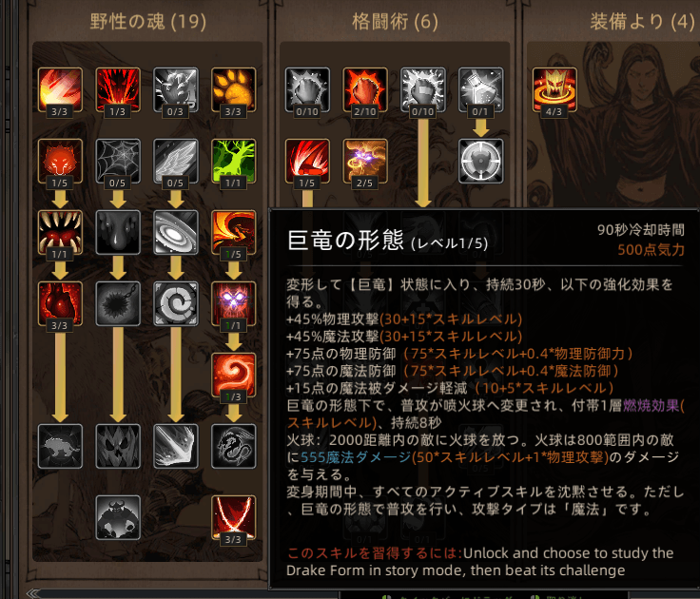Select the purple-eyed demon skull skill
Viewport: 700px width, 599px height.
[233, 304]
